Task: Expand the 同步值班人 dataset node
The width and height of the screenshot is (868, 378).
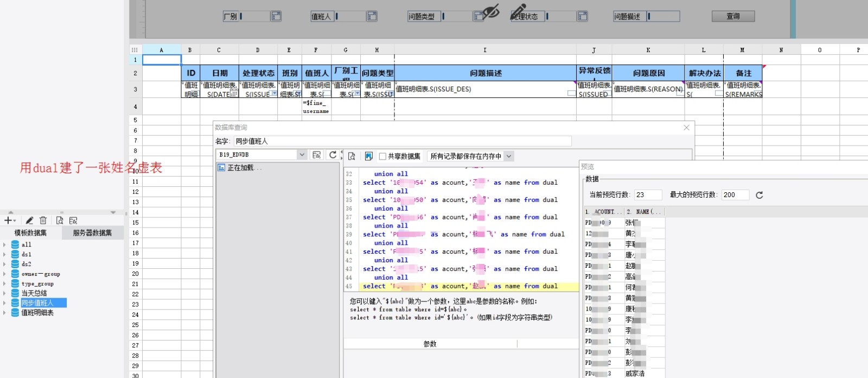Action: (5, 303)
